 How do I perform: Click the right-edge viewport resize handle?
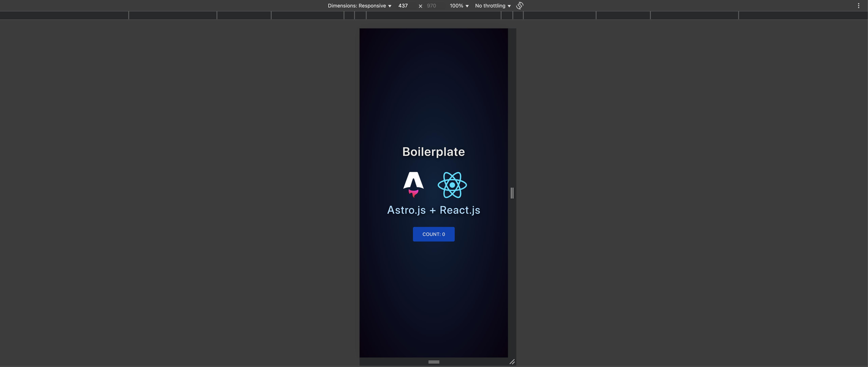pyautogui.click(x=512, y=193)
